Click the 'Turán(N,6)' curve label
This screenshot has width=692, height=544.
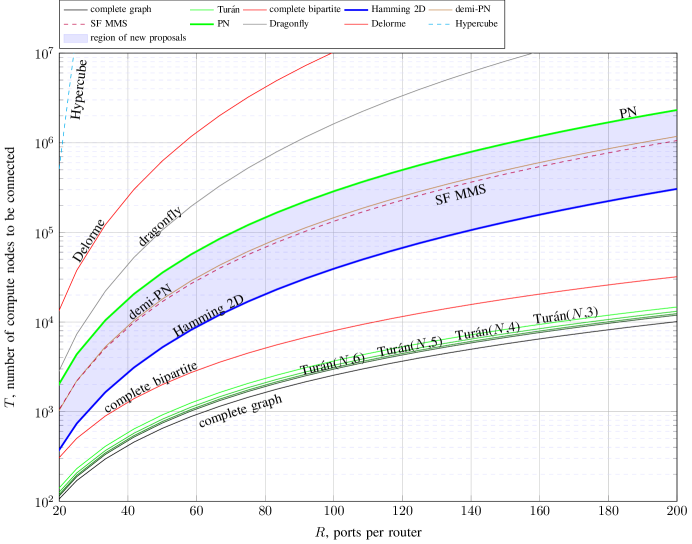click(x=332, y=364)
